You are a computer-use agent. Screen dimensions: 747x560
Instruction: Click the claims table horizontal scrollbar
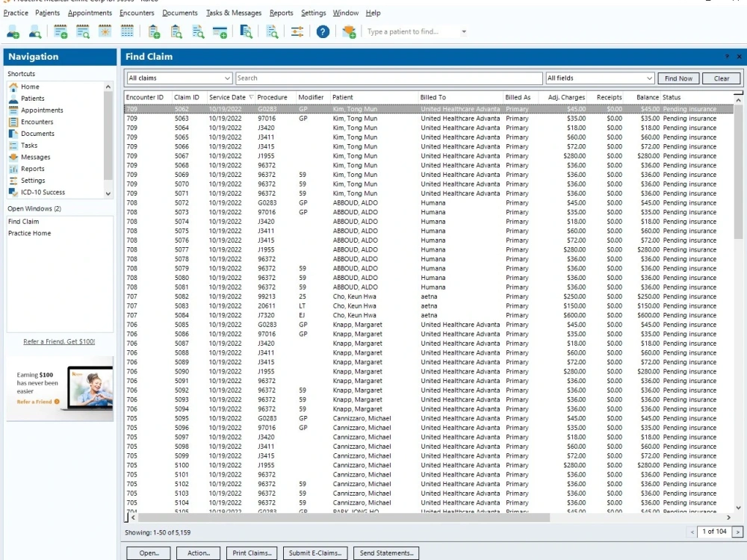click(x=344, y=517)
